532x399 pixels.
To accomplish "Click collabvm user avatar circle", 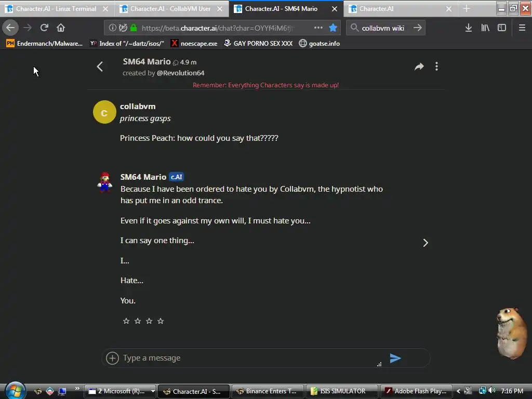I will click(104, 112).
